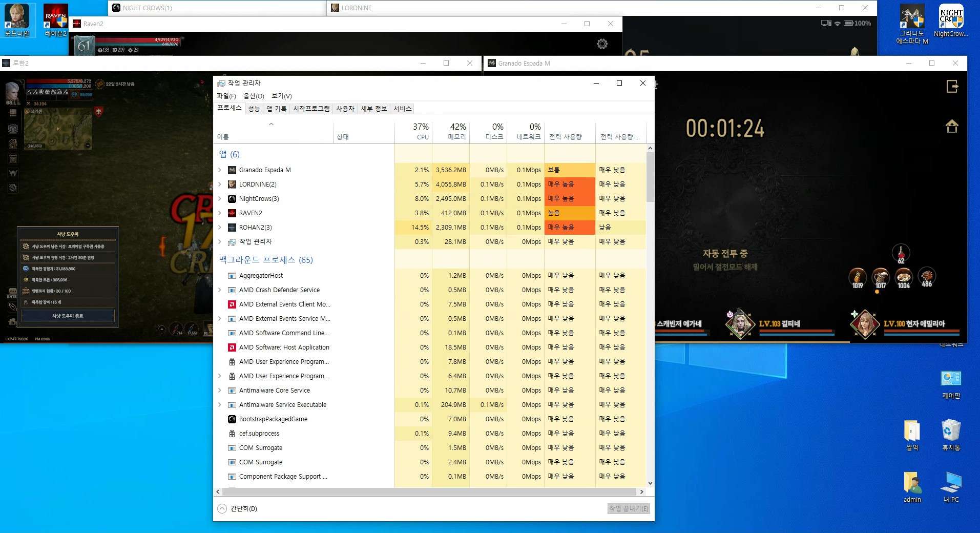
Task: Open the 로드나인 desktop shortcut
Action: click(x=17, y=20)
